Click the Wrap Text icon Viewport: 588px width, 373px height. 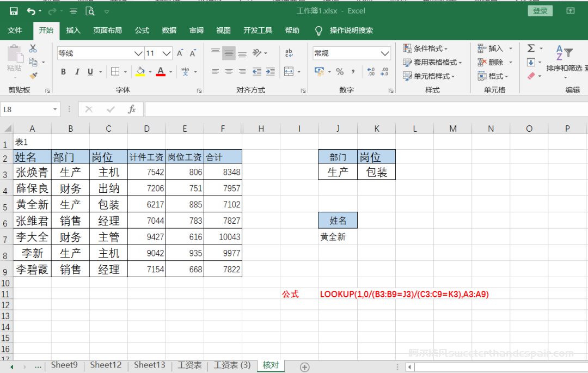289,53
